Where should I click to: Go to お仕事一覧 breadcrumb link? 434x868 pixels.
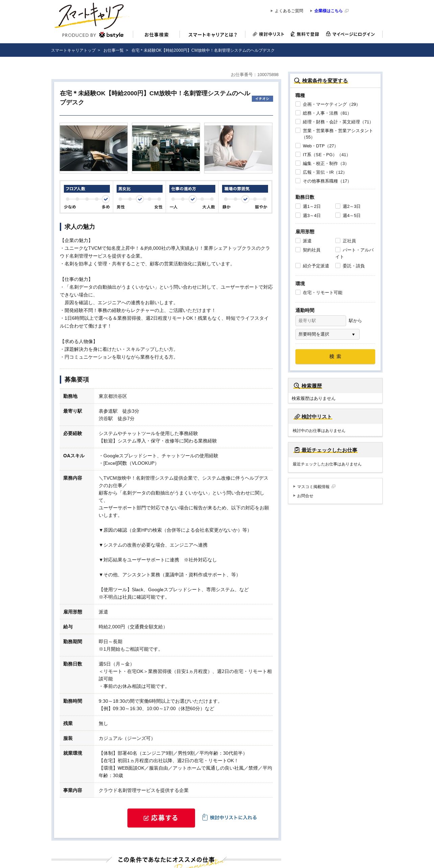(x=114, y=50)
